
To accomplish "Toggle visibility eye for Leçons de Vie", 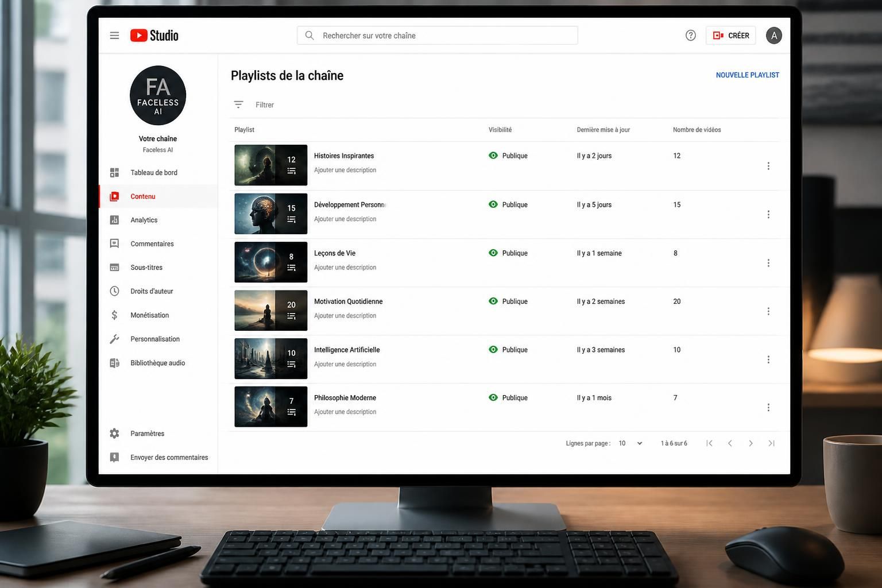I will [x=493, y=253].
